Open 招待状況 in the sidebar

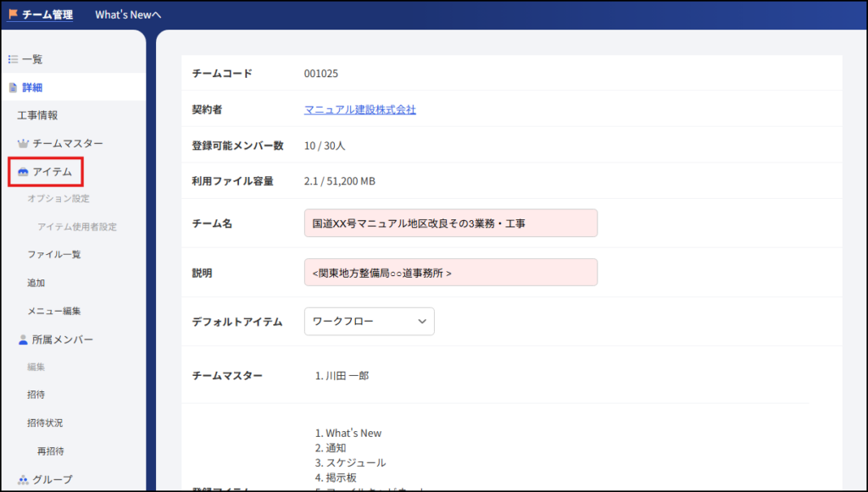[x=45, y=423]
